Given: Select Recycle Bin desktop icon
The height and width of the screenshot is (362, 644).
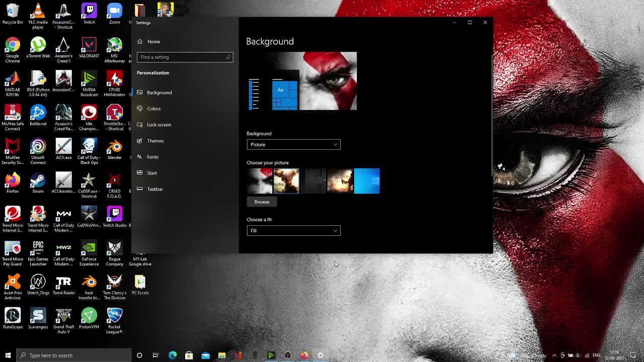Looking at the screenshot, I should click(13, 14).
